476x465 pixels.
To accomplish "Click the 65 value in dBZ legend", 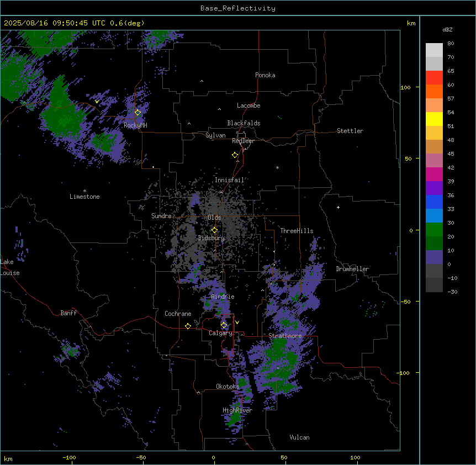I will point(451,71).
